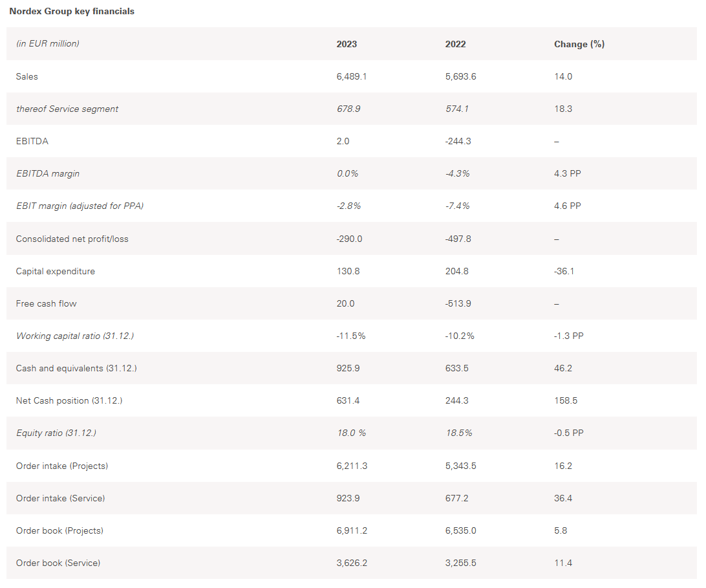The image size is (706, 588).
Task: Click the 2022 EBITDA value -244.3
Action: tap(458, 141)
